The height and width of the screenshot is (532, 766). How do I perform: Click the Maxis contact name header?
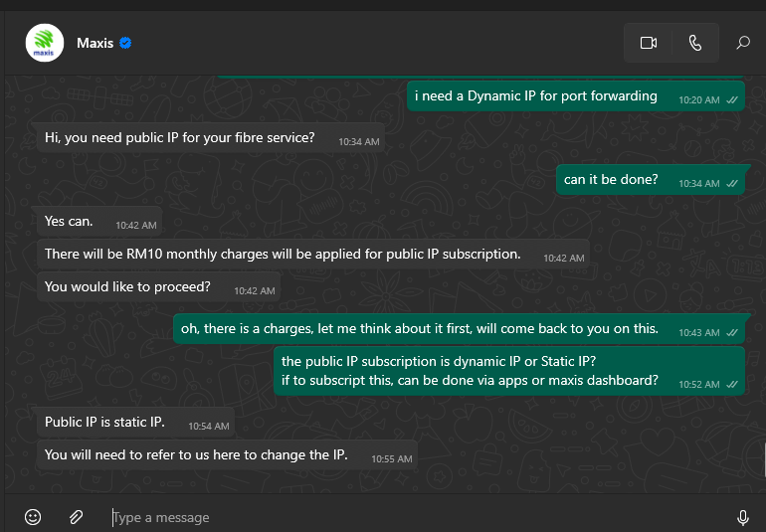coord(95,43)
